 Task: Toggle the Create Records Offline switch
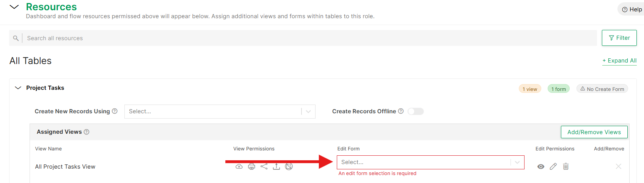(x=416, y=111)
